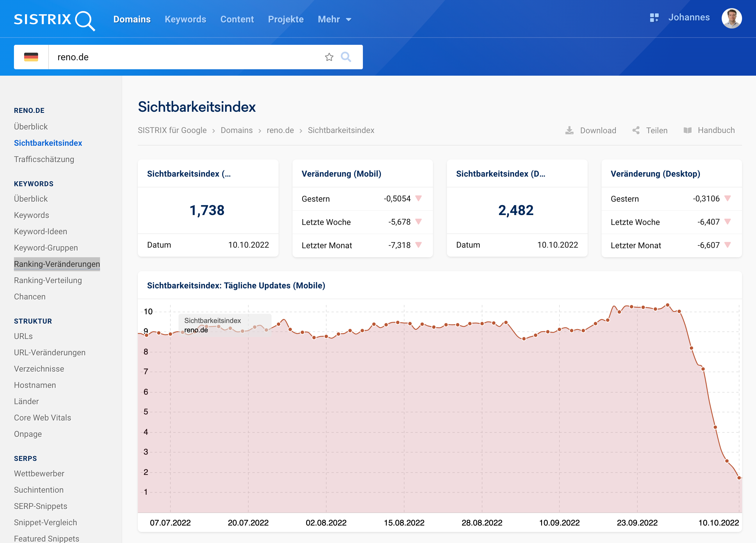Open the German flag country selector
The width and height of the screenshot is (756, 543).
(x=31, y=57)
